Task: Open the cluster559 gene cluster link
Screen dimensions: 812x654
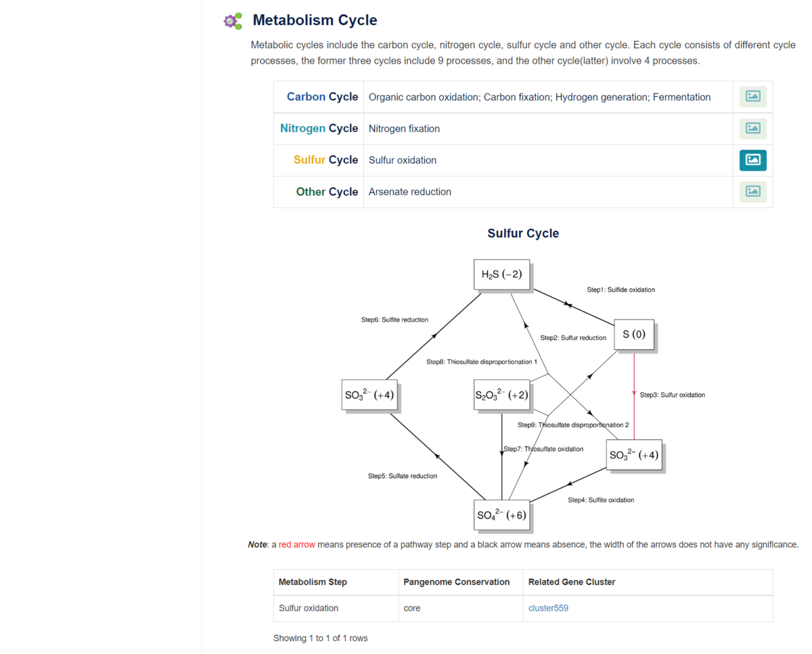Action: coord(548,608)
